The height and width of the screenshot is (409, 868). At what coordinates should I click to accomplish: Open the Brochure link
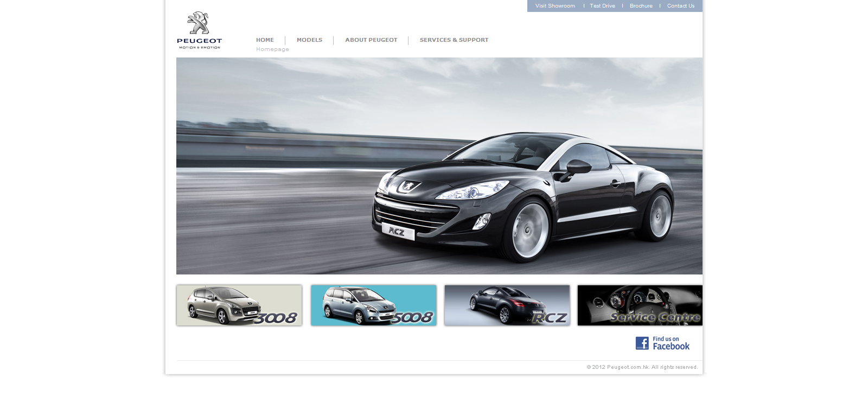(x=641, y=6)
